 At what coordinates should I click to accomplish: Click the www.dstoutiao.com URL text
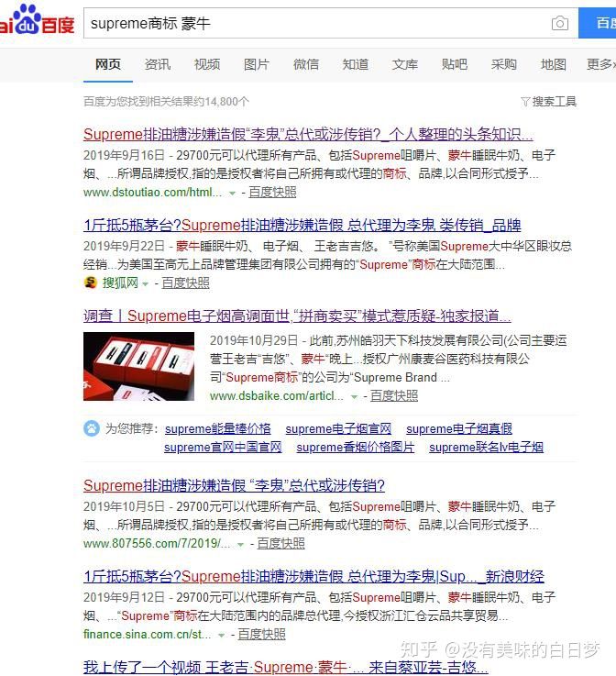tap(152, 193)
